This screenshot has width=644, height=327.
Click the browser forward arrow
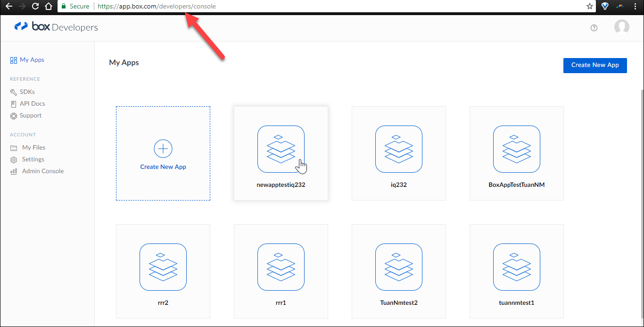pos(22,6)
